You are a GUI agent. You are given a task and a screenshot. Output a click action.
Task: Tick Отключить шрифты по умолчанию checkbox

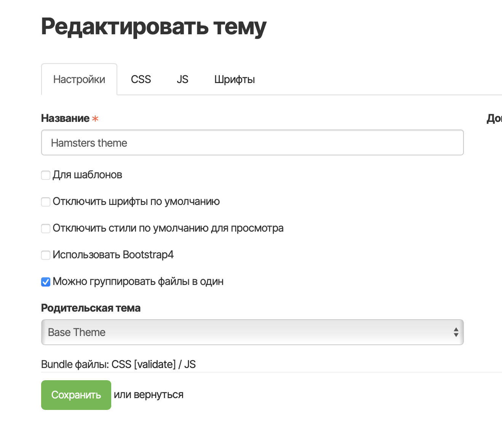coord(46,202)
